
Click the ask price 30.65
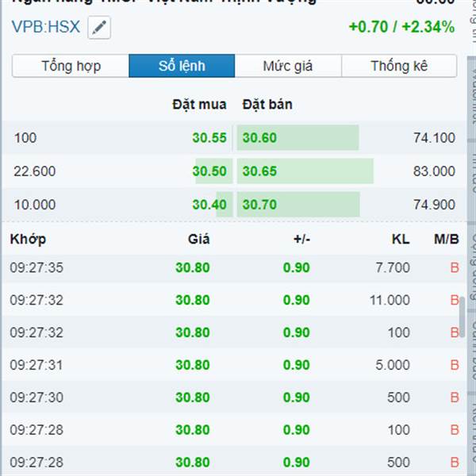point(259,171)
